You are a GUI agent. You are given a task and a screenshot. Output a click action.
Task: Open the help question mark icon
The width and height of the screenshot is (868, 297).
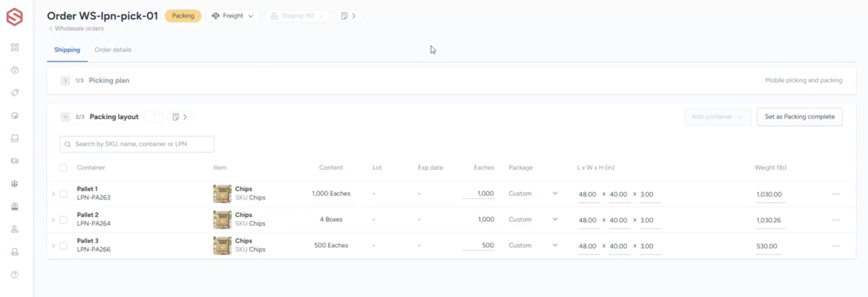[15, 275]
